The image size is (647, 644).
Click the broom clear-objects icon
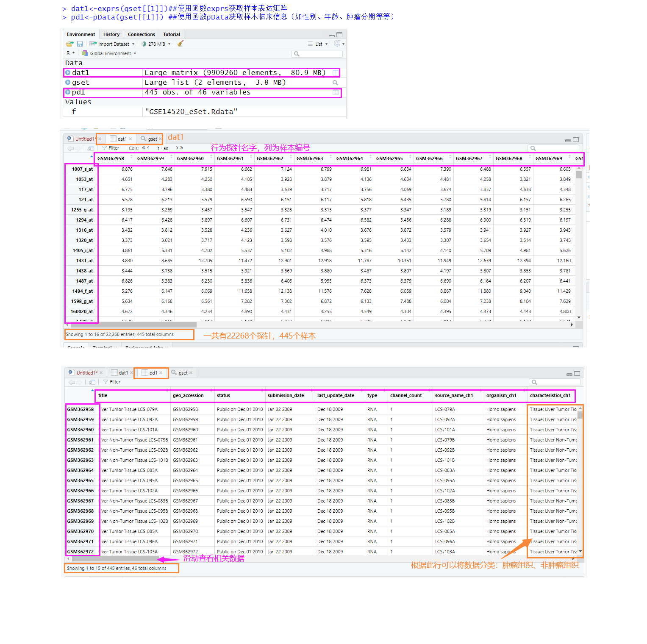click(x=180, y=43)
